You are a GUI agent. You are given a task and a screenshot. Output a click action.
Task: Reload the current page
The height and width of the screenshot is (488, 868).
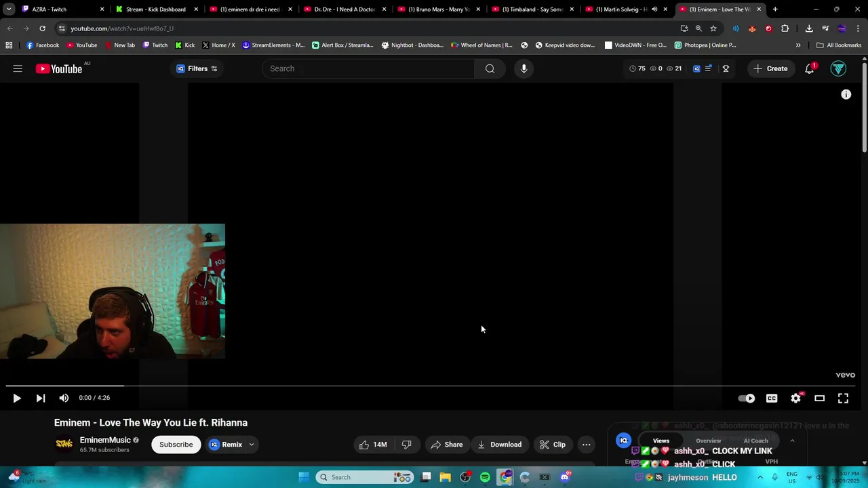click(42, 28)
